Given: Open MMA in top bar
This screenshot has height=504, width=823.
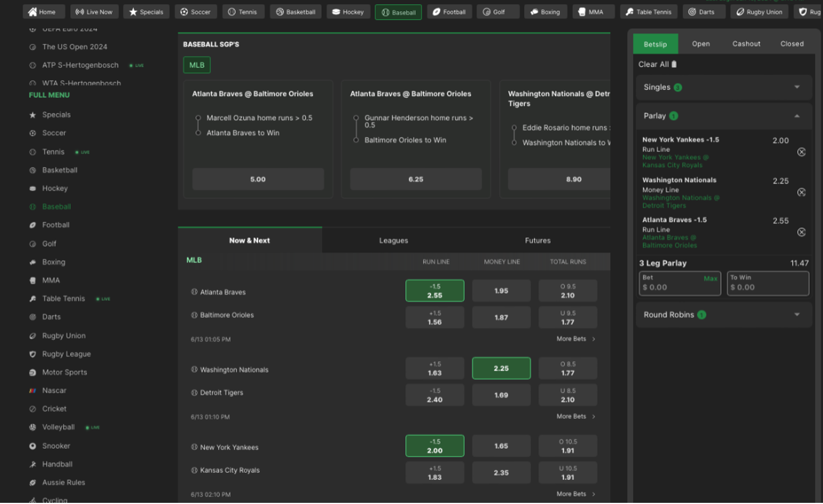Looking at the screenshot, I should tap(593, 12).
